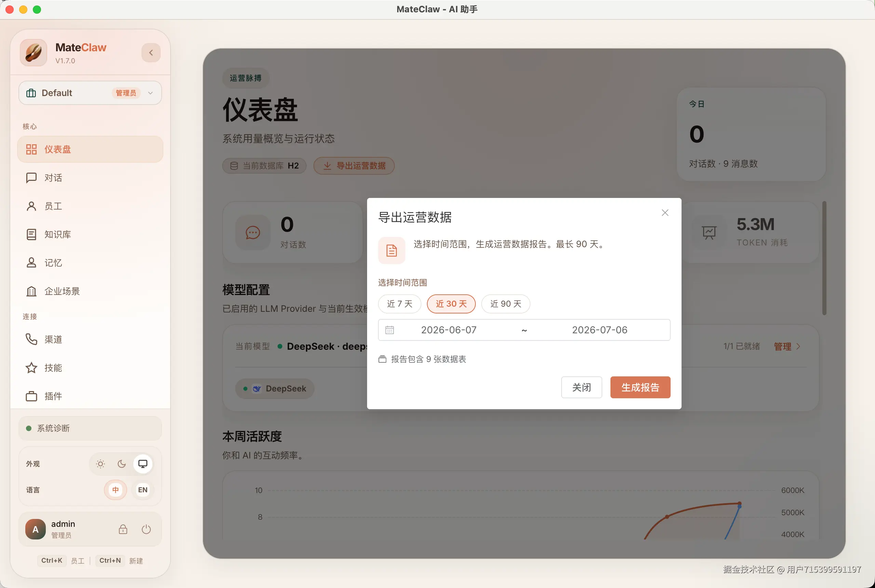Click the 生成报告 button

[x=640, y=387]
